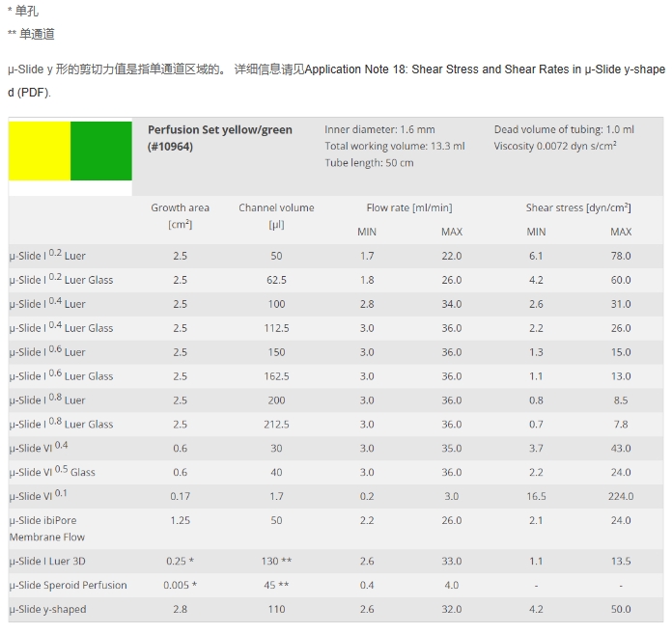Select the '** 单通道' footnote text
The width and height of the screenshot is (672, 634).
coord(31,34)
